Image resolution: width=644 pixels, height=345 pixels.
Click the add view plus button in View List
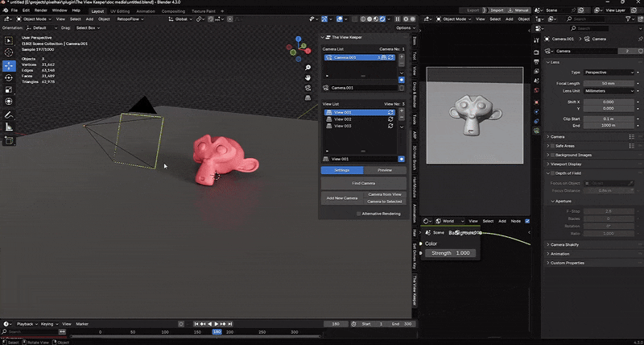[x=401, y=110]
